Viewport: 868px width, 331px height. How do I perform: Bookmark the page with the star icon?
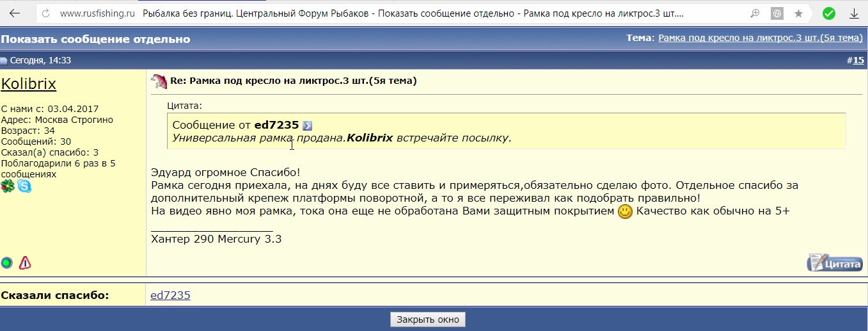click(798, 13)
